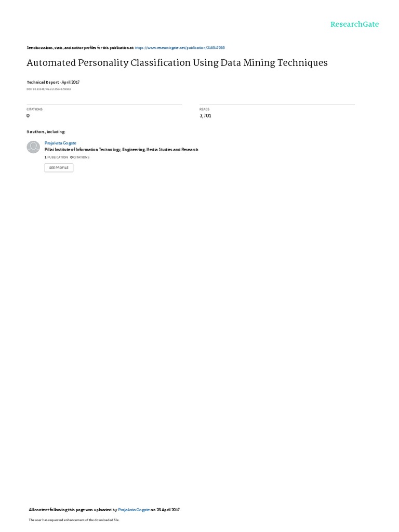The height and width of the screenshot is (532, 399).
Task: Click the author's '1 PUBLICATION' stat
Action: tap(56, 157)
